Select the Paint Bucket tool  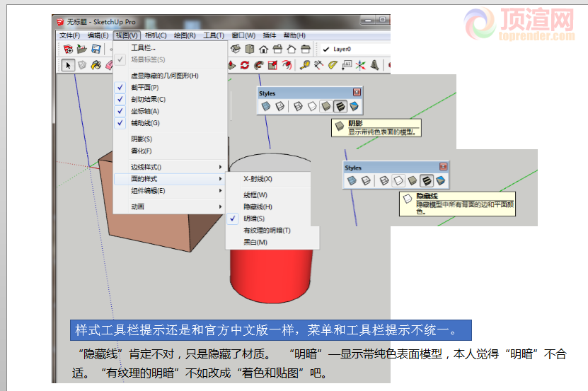(x=96, y=65)
